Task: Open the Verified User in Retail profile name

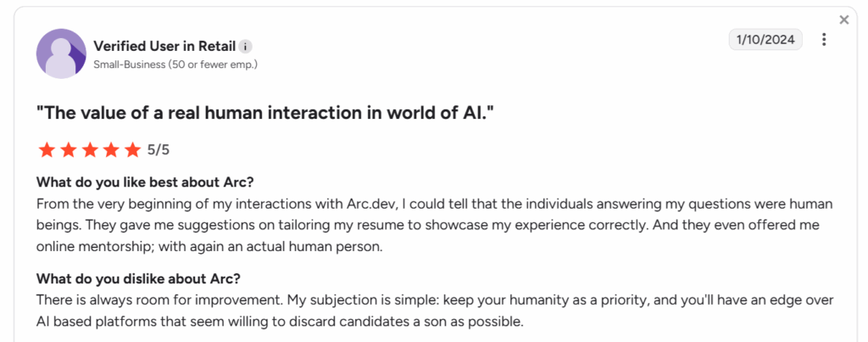Action: pos(164,46)
